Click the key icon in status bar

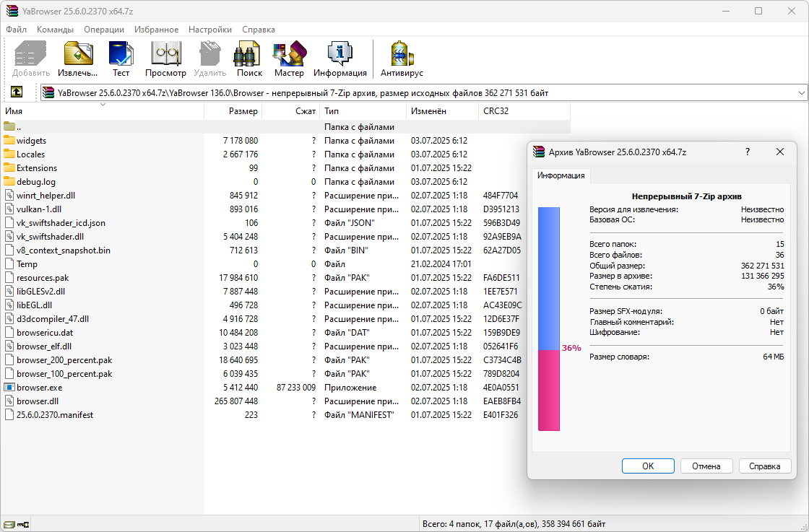pos(23,524)
